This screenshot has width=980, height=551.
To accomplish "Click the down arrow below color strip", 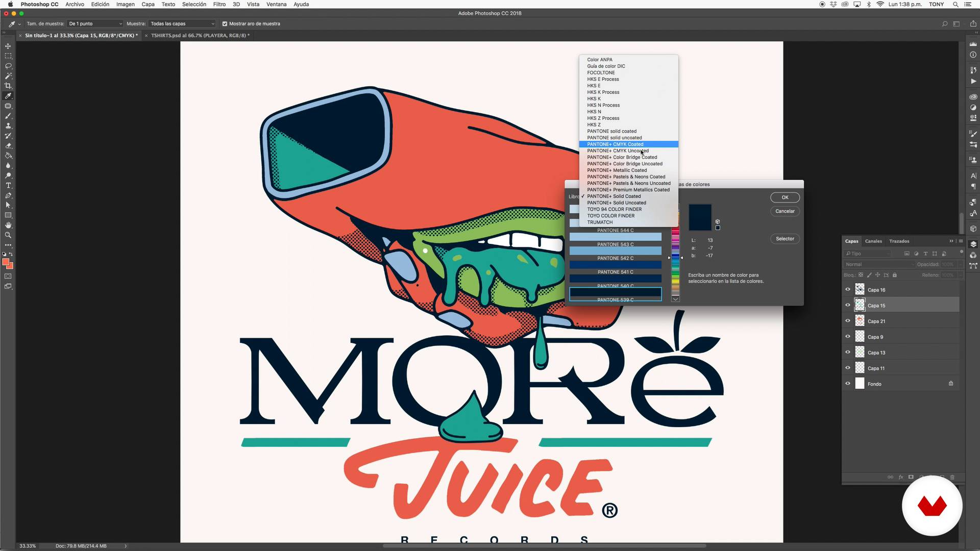I will click(675, 299).
